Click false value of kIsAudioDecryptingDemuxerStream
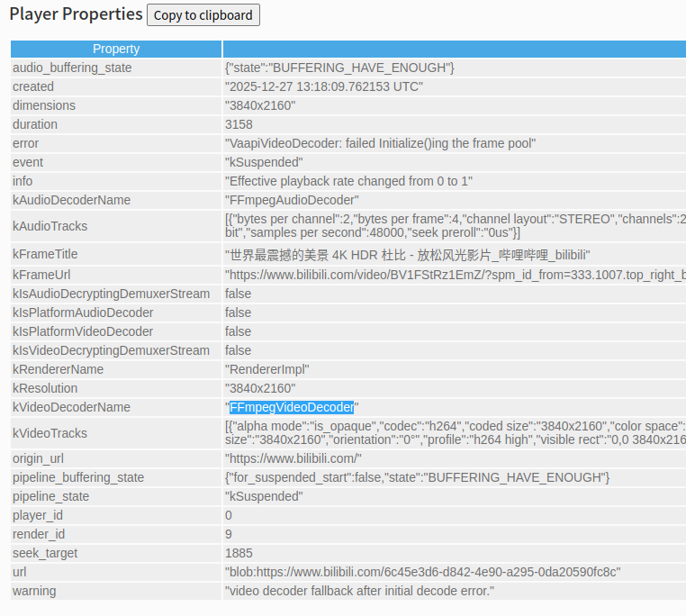Screen dimensions: 686x616 click(x=238, y=294)
